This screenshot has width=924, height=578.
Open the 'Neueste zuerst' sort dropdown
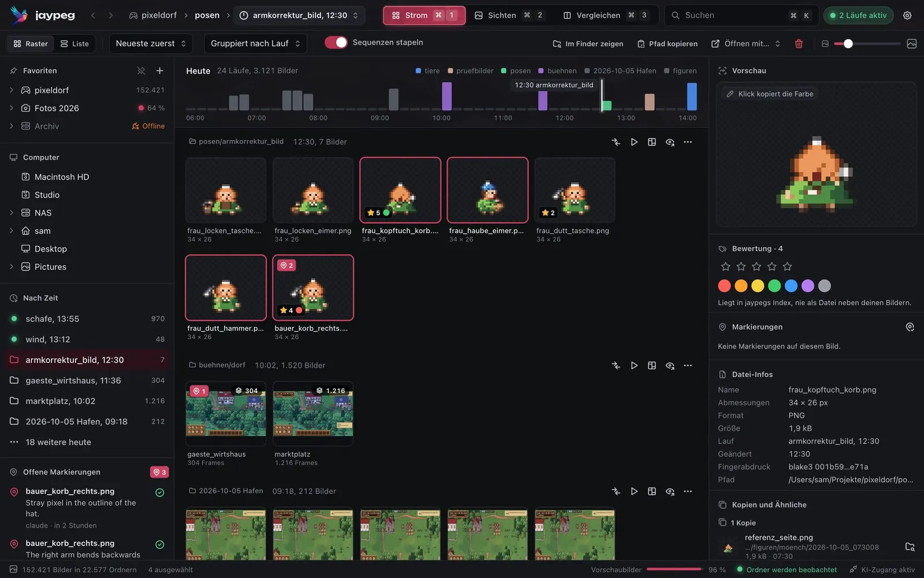click(x=151, y=43)
